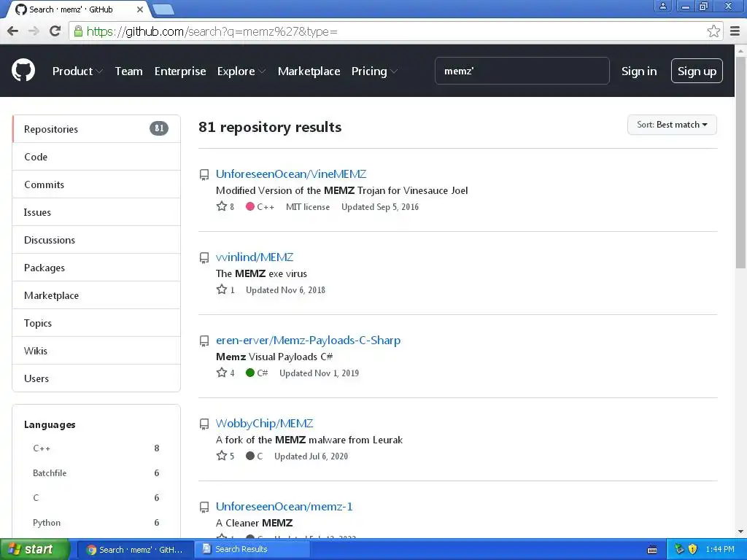Select the Discussions search category
The width and height of the screenshot is (747, 560).
[x=96, y=239]
